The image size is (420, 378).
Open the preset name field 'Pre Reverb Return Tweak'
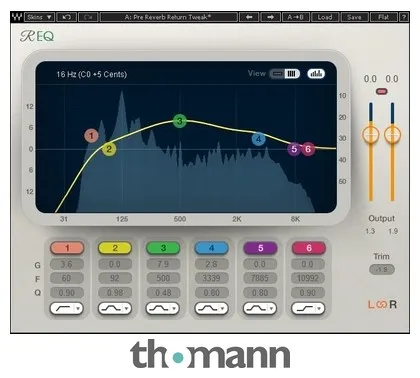(169, 17)
